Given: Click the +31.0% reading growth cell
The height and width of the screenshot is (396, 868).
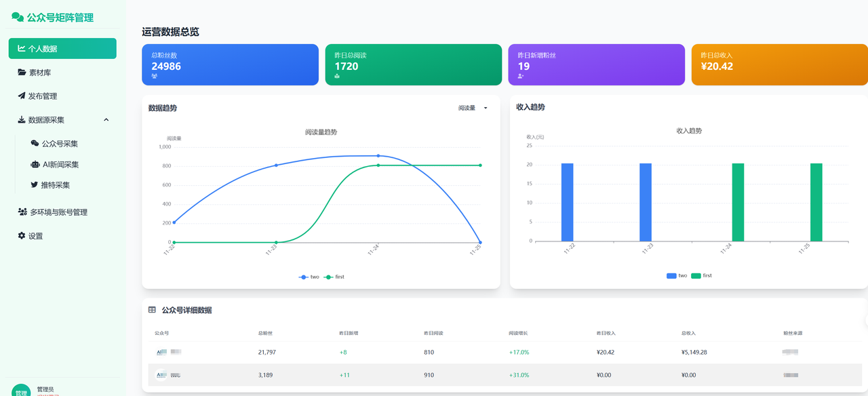Looking at the screenshot, I should pos(519,375).
